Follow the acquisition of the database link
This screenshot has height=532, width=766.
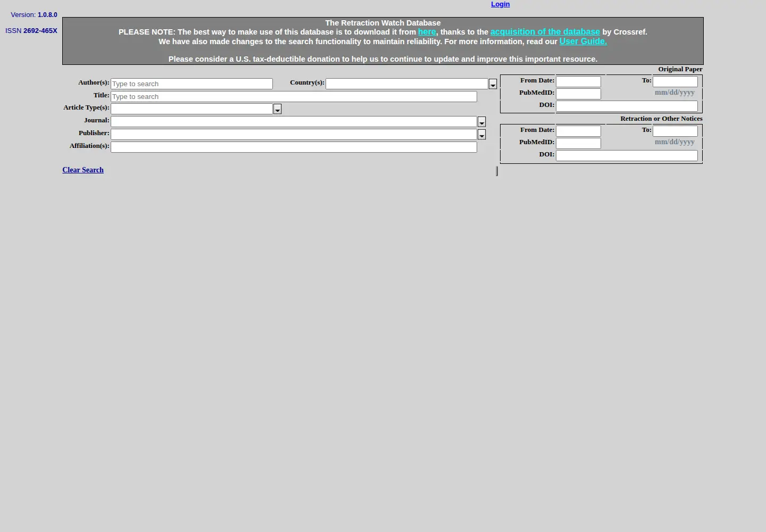point(545,32)
